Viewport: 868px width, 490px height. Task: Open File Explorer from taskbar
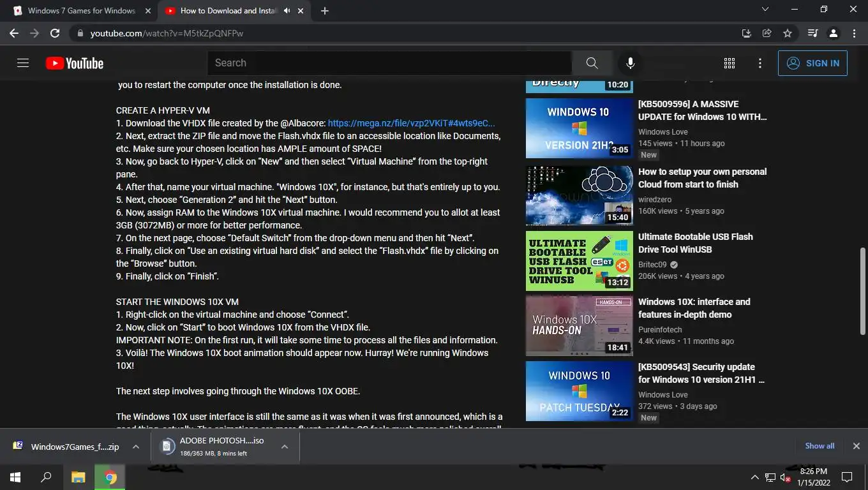pyautogui.click(x=78, y=477)
